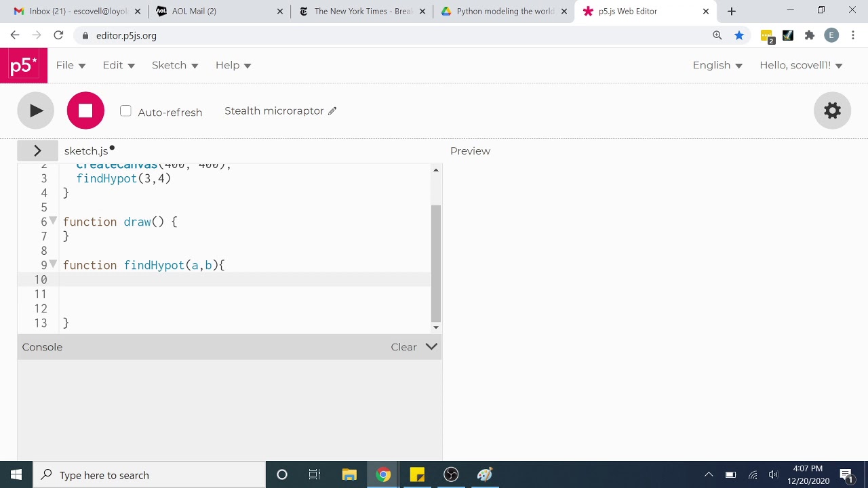868x488 pixels.
Task: Open OBS Studio from taskbar
Action: tap(451, 474)
